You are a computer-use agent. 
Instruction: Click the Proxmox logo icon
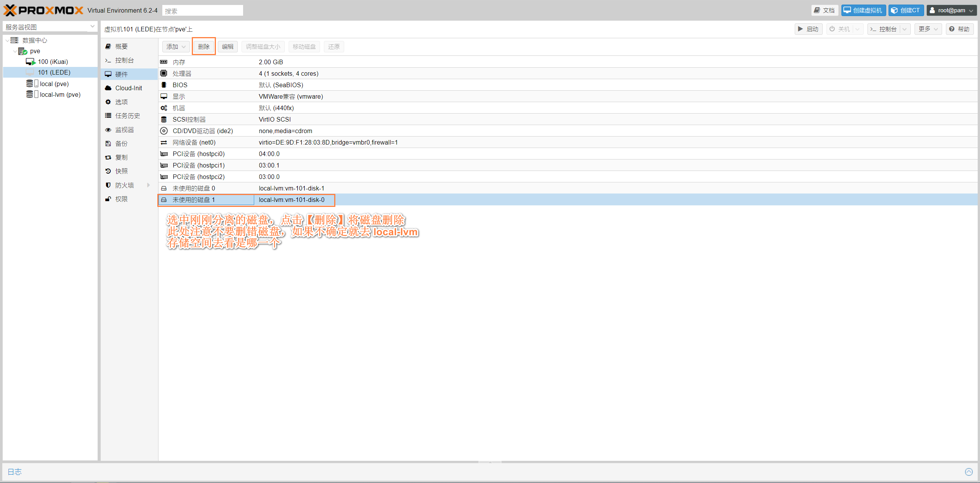tap(10, 10)
